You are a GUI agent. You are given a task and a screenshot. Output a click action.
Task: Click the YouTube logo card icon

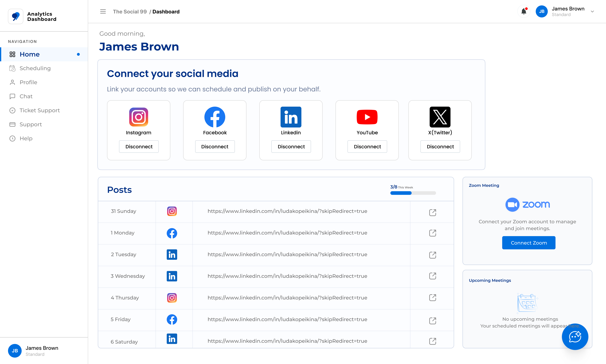(367, 117)
